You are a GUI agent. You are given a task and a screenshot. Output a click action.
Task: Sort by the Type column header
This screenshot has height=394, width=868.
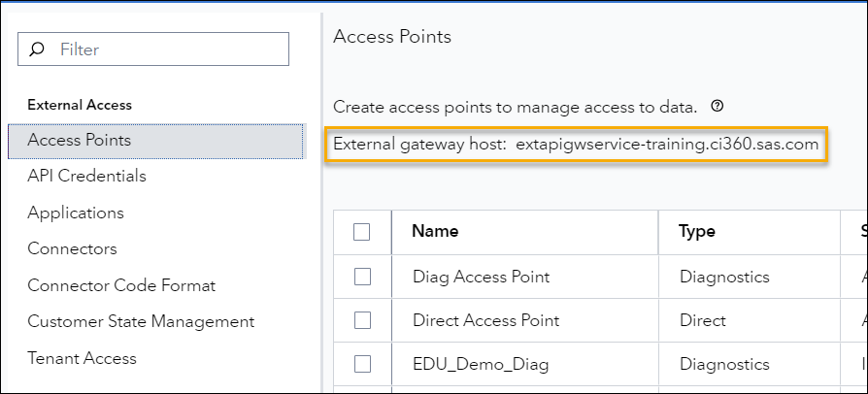click(697, 231)
